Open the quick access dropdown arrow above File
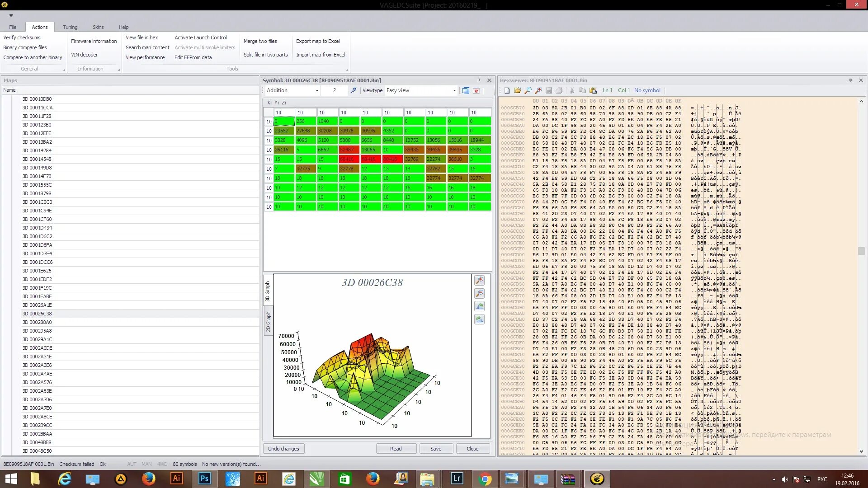868x488 pixels. 11,16
